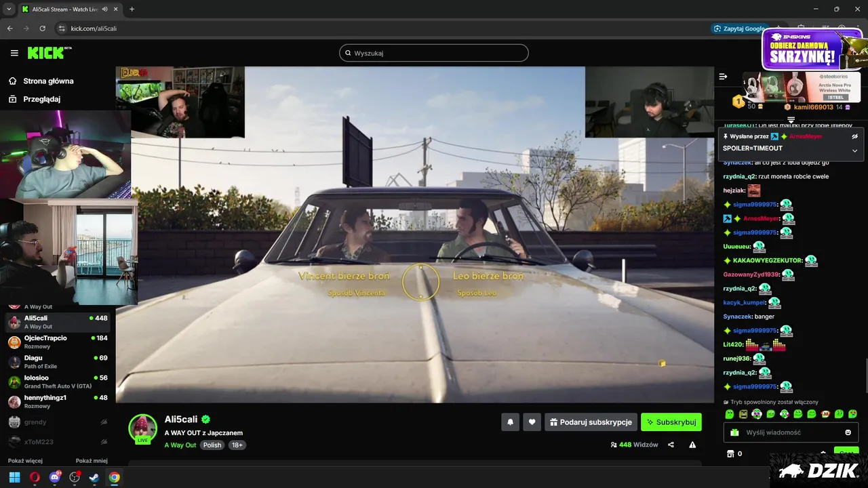Open OBS Studio from taskbar
868x488 pixels.
point(75,477)
